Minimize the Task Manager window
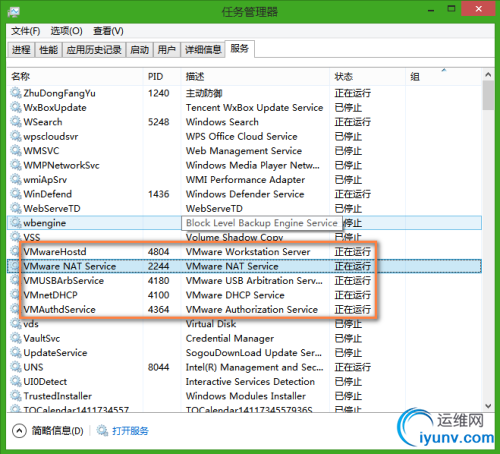Viewport: 500px width, 454px height. click(431, 10)
